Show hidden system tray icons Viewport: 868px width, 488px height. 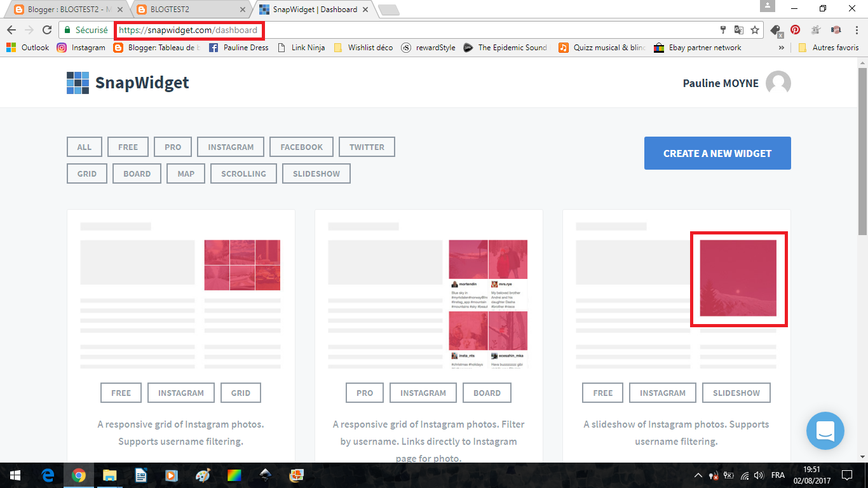[698, 475]
